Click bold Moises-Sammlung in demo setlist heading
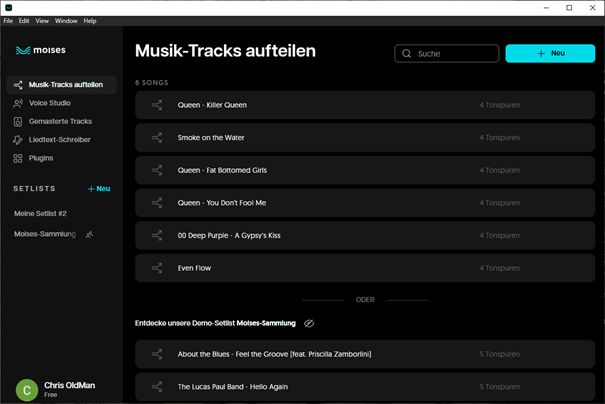Screen dimensions: 605x404 pyautogui.click(x=266, y=323)
